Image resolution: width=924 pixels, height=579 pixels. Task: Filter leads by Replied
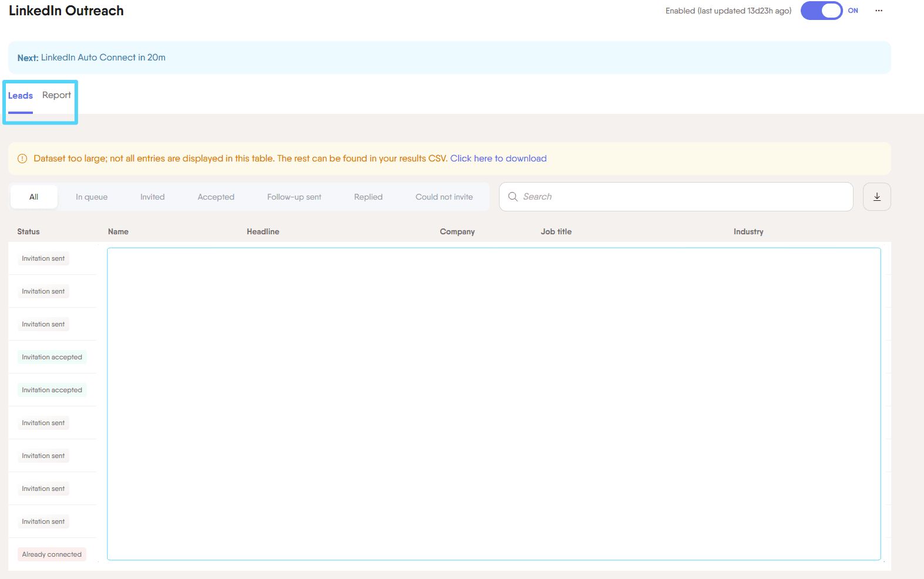(x=368, y=197)
